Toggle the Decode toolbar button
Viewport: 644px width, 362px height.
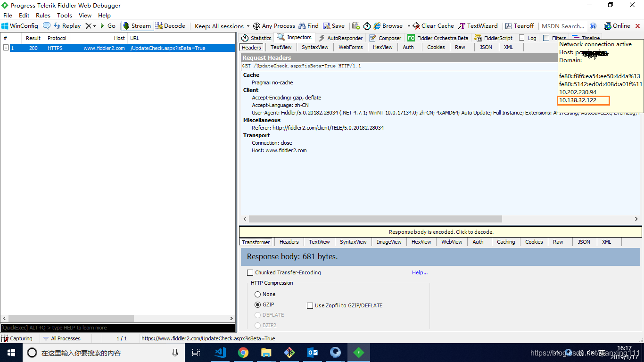(170, 26)
